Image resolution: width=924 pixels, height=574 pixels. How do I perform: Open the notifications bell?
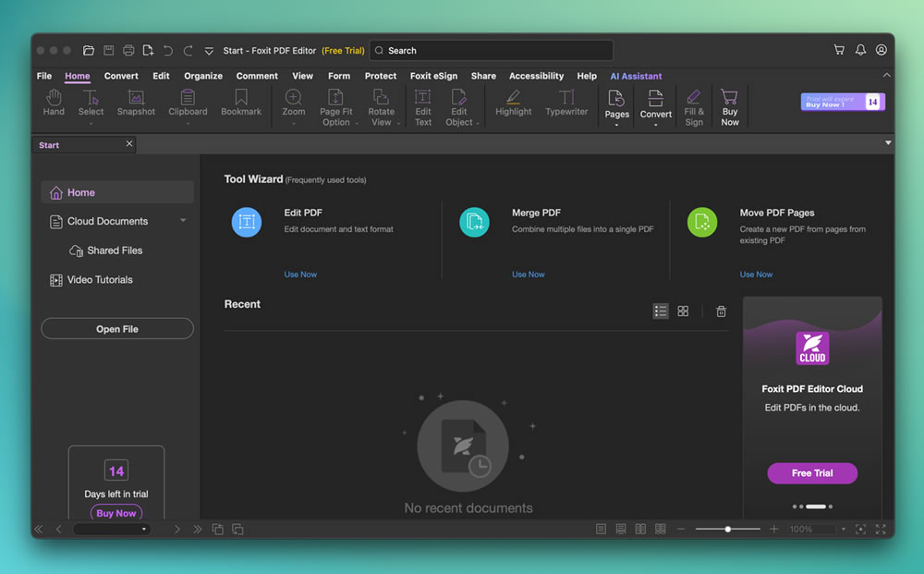click(x=860, y=50)
